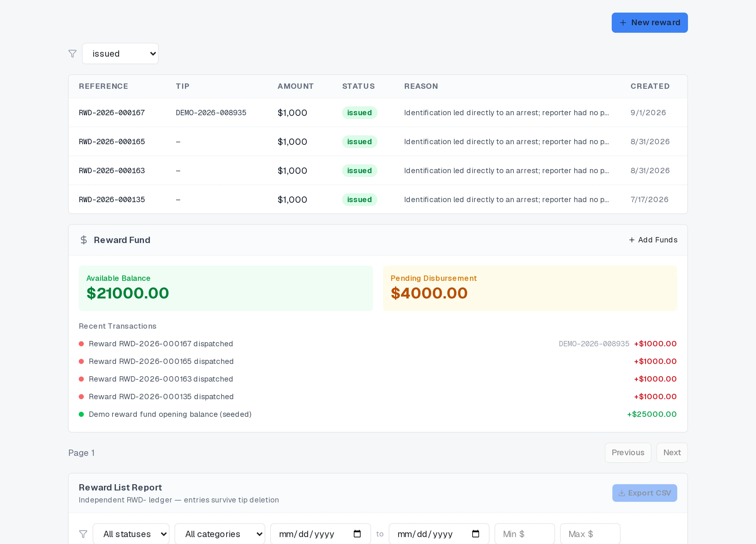Open the All statuses dropdown
The width and height of the screenshot is (756, 544).
tap(131, 534)
